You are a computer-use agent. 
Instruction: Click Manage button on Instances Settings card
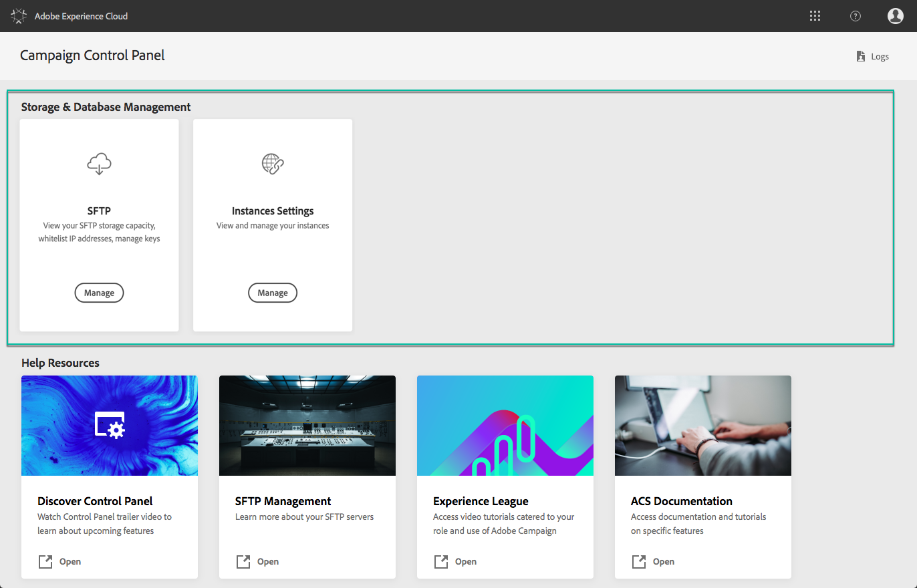pos(273,293)
